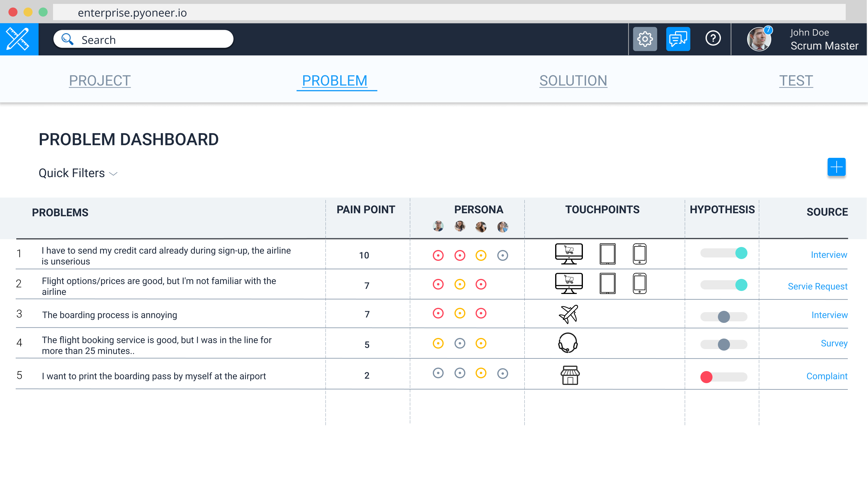
Task: Toggle hypothesis switch for boarding process row
Action: tap(723, 316)
